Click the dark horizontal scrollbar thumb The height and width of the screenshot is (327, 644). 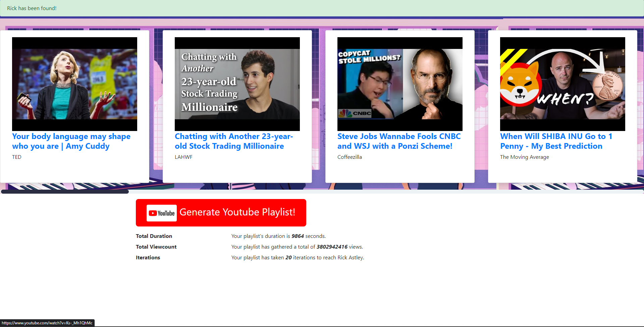click(x=65, y=192)
